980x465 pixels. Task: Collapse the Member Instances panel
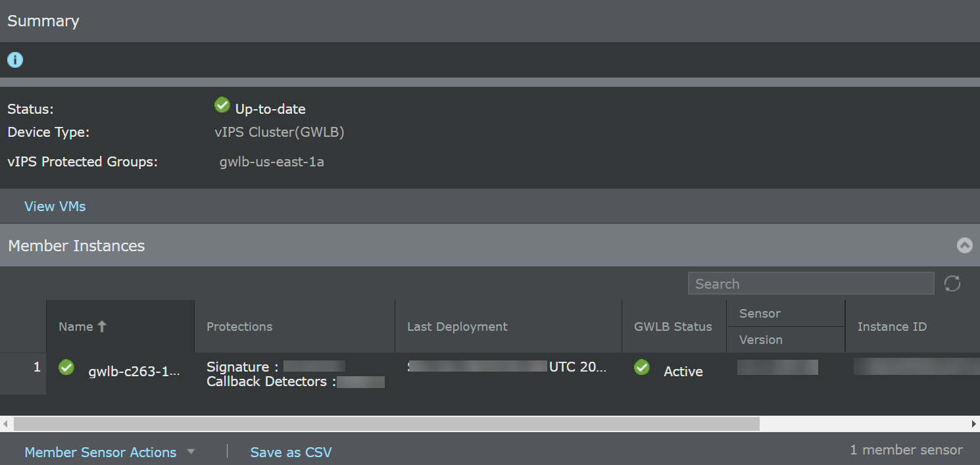coord(964,245)
